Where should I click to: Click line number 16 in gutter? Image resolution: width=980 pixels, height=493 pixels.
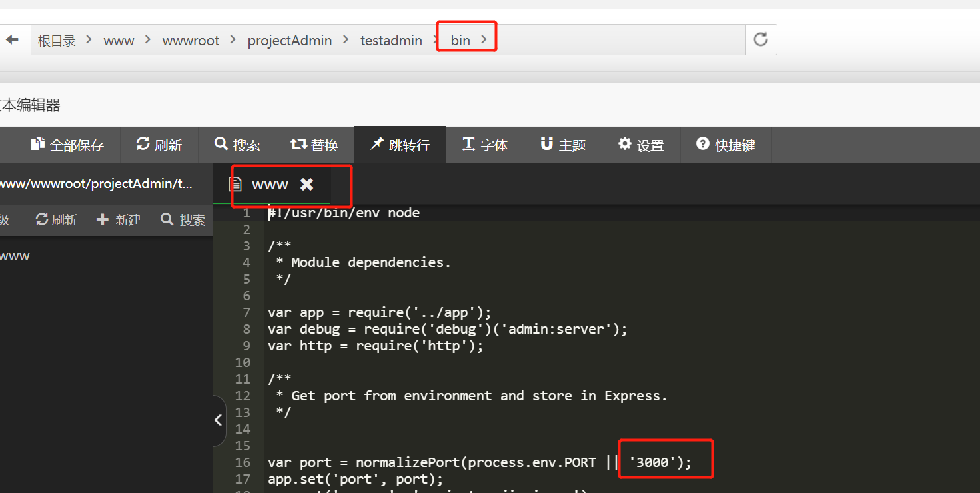(x=243, y=462)
